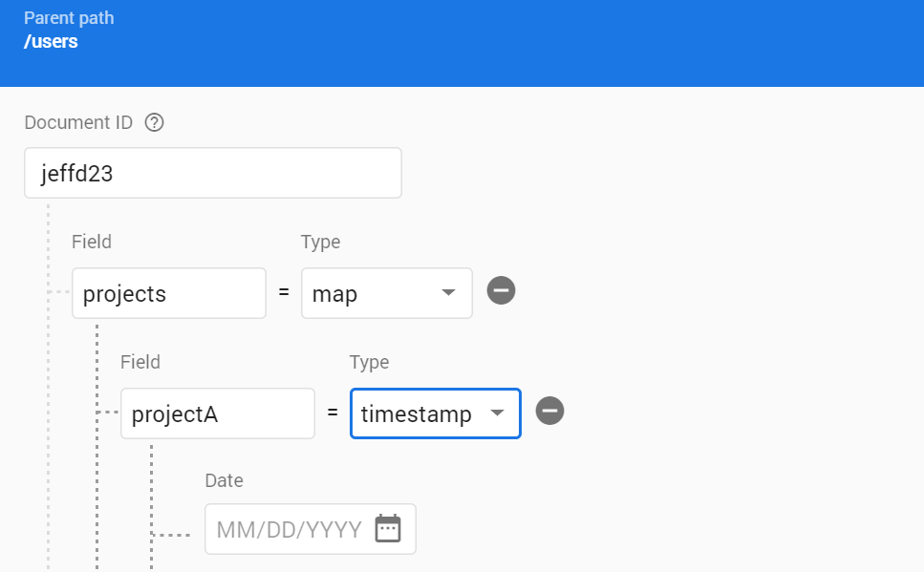This screenshot has height=572, width=924.
Task: Focus the Document ID field containing jeffd23
Action: 212,173
